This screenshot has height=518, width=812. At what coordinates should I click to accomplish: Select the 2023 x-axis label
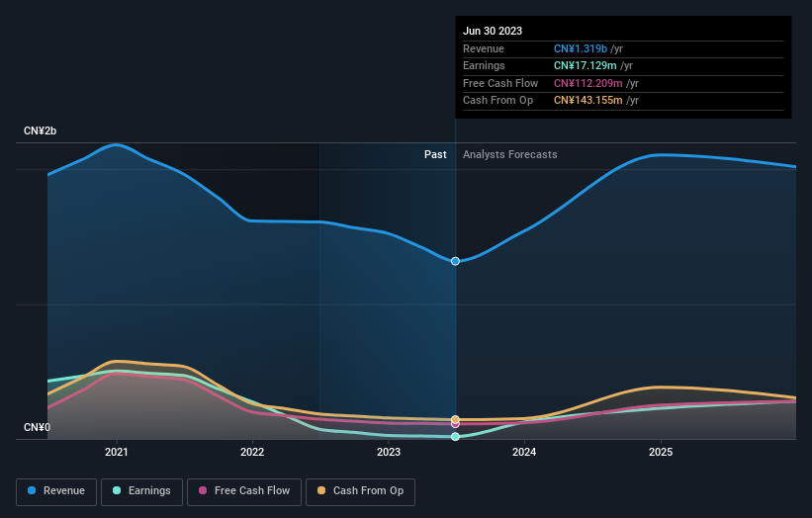coord(389,453)
